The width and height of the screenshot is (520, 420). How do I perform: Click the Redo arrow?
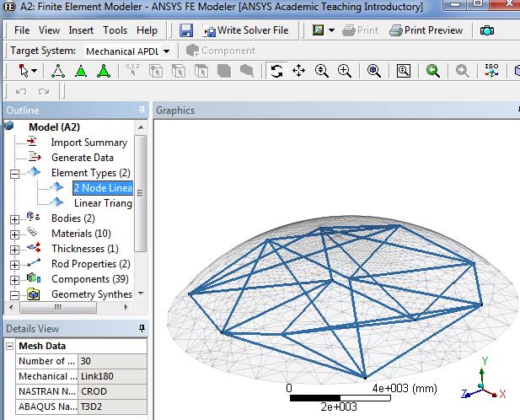44,91
